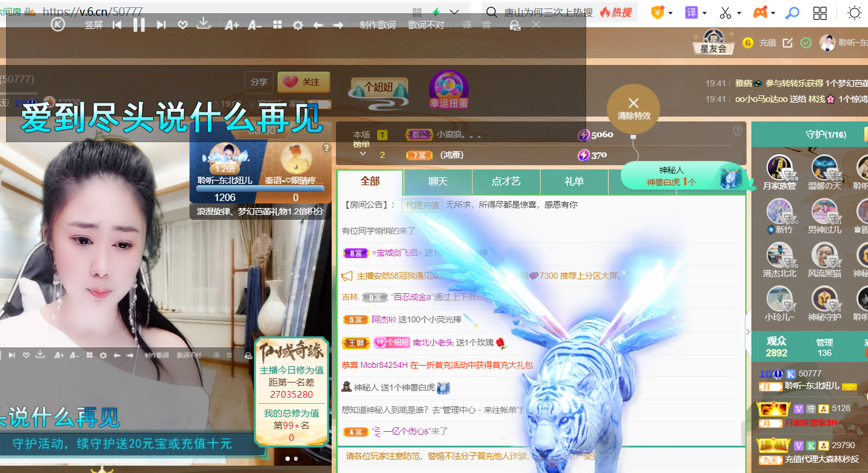Click 关注 follow button with heart
This screenshot has width=868, height=473.
[303, 82]
